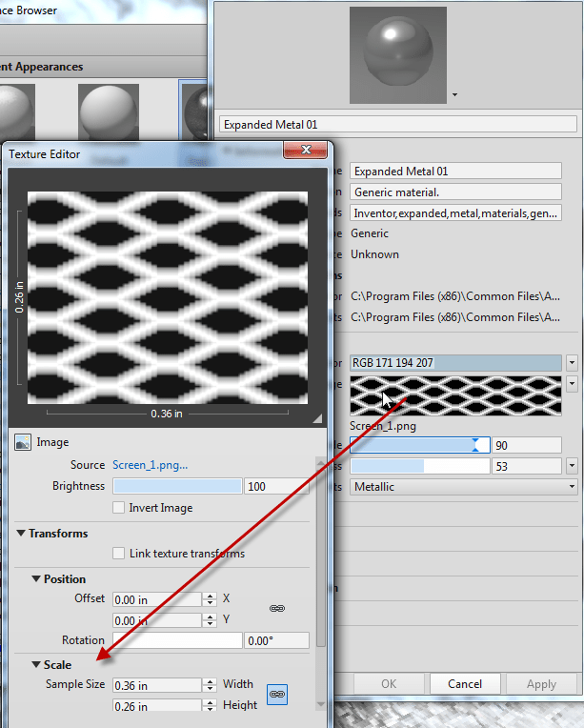Click the Texture Editor scrollbar down arrow
The height and width of the screenshot is (728, 584).
tap(321, 704)
